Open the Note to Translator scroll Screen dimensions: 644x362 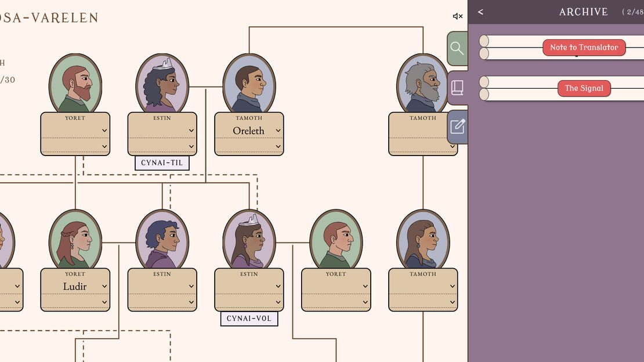(584, 47)
